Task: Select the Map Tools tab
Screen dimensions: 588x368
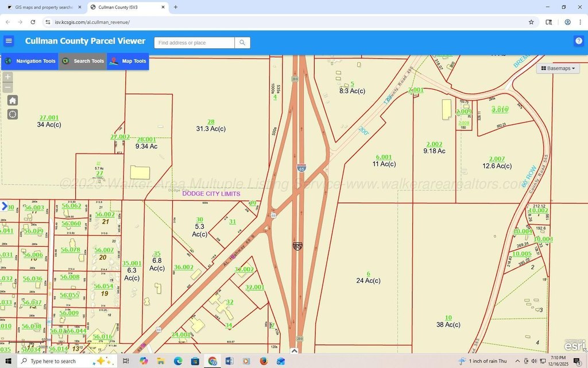Action: [128, 61]
